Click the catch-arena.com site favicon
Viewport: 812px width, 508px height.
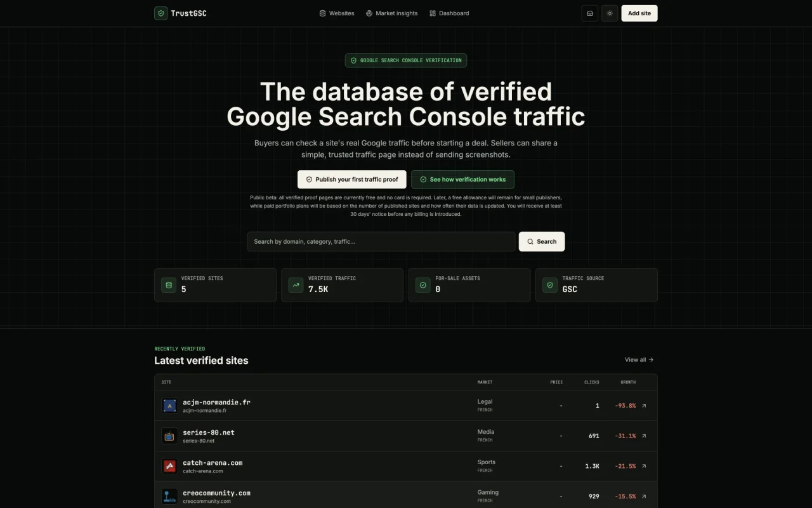[x=169, y=466]
